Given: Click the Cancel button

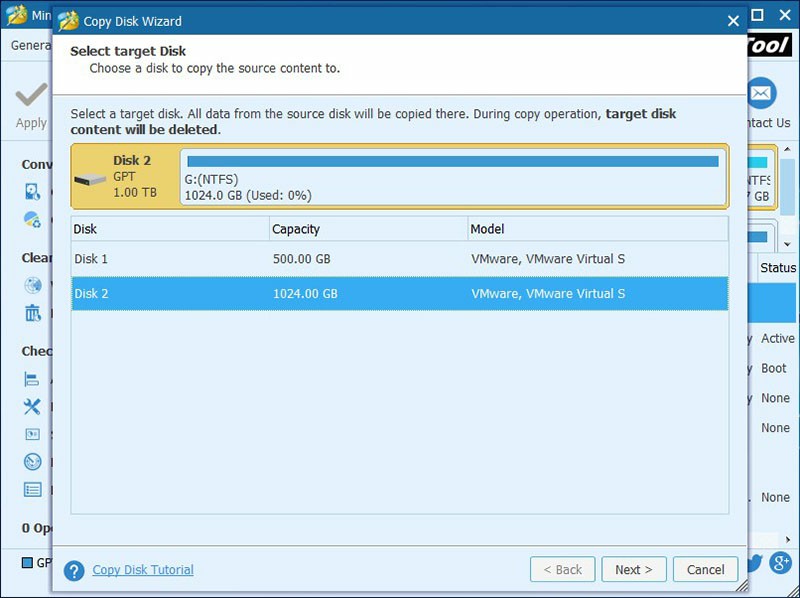Looking at the screenshot, I should [705, 569].
